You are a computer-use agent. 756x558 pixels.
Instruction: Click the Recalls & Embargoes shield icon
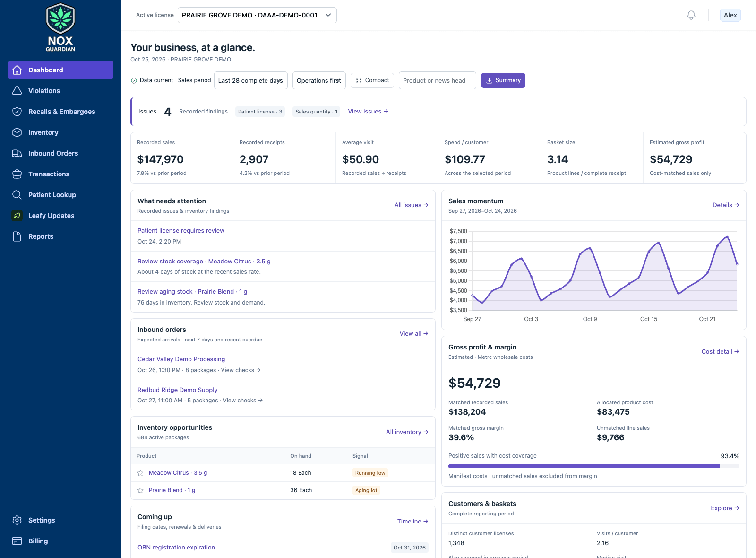pos(17,112)
